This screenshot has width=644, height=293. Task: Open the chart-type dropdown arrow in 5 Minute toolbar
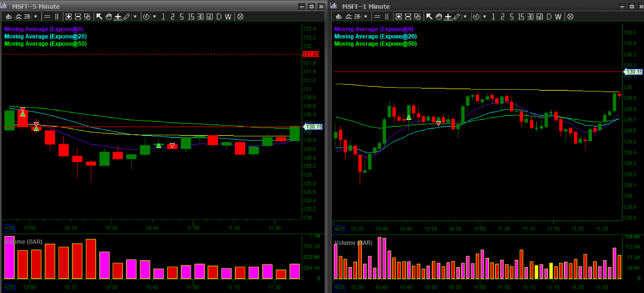(x=35, y=16)
